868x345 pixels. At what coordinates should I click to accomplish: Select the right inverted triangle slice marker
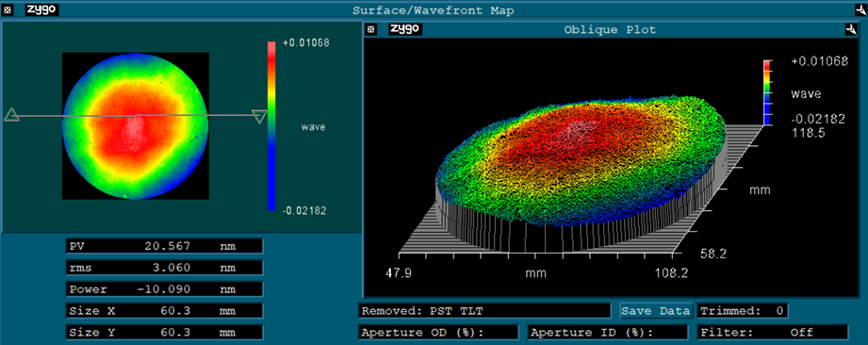coord(258,116)
